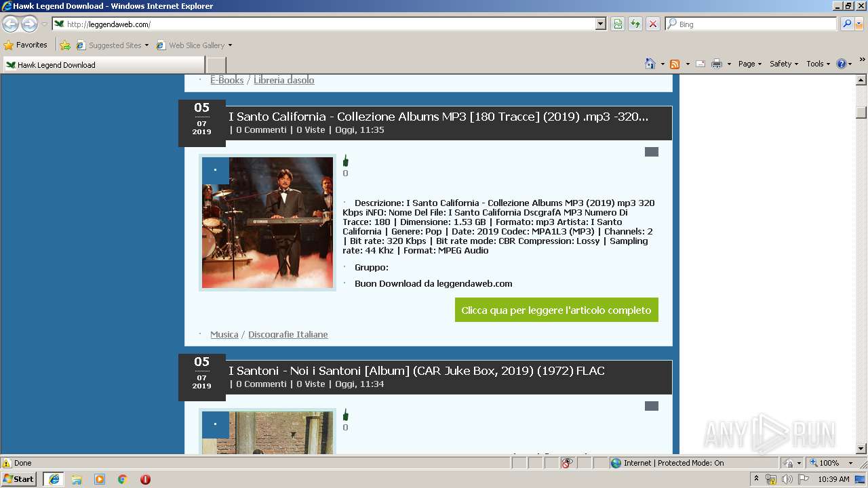868x488 pixels.
Task: Click the browser Back button
Action: 11,24
